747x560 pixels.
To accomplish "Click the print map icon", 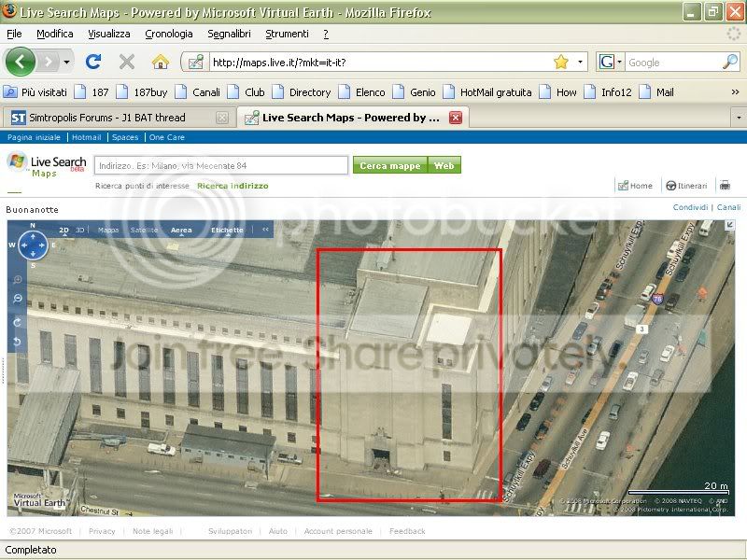I will (x=726, y=185).
